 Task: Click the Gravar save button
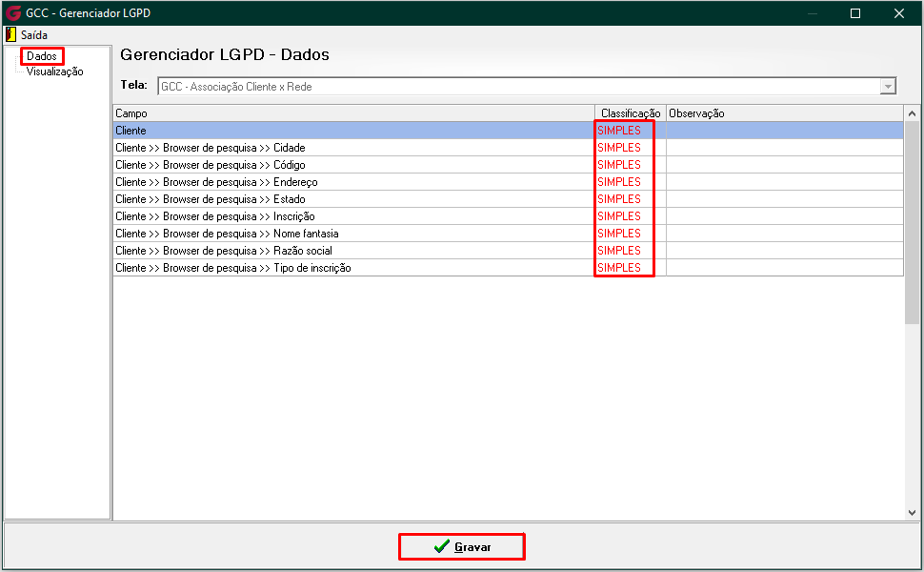click(462, 546)
